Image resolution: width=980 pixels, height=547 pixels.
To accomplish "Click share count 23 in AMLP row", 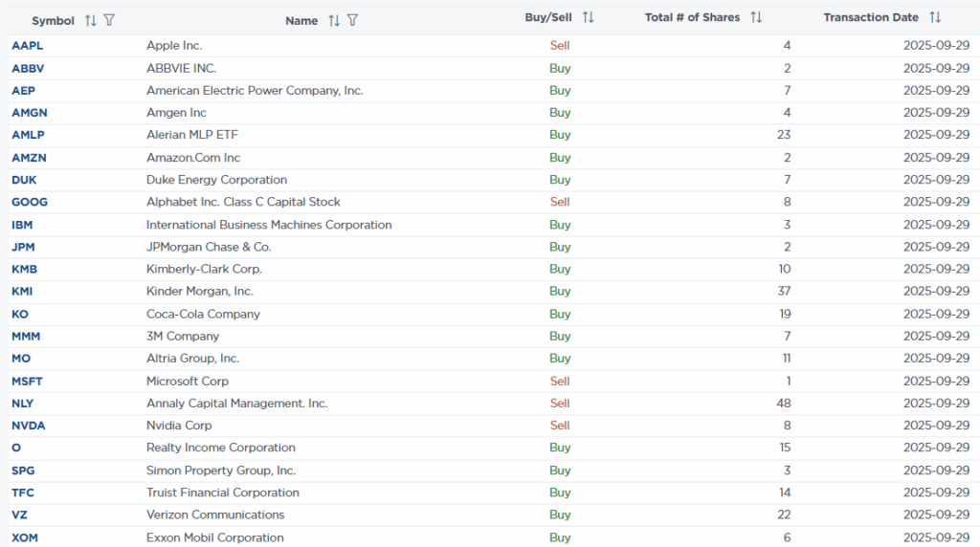I will [784, 135].
